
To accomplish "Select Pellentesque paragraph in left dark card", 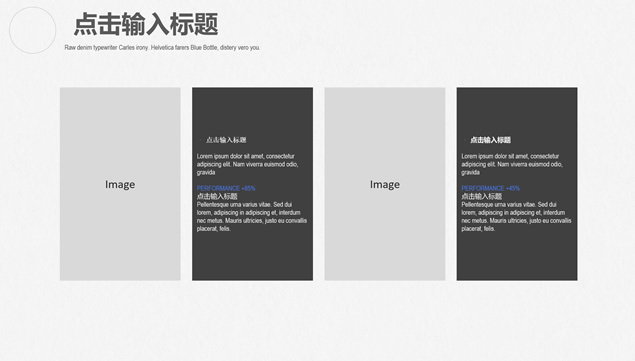I will [x=251, y=216].
